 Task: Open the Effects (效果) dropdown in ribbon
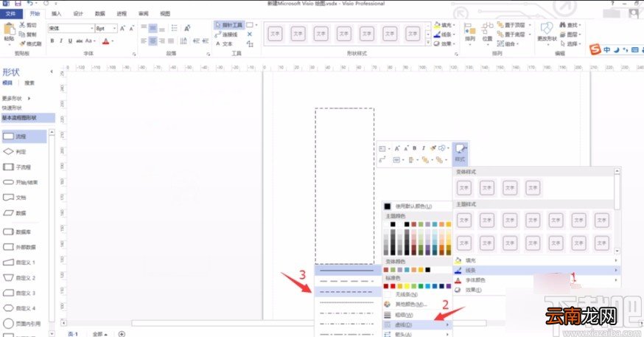coord(445,44)
